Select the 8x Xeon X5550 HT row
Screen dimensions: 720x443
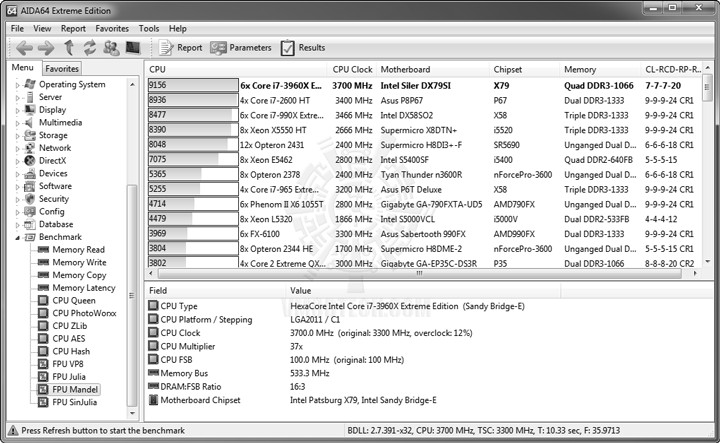425,130
